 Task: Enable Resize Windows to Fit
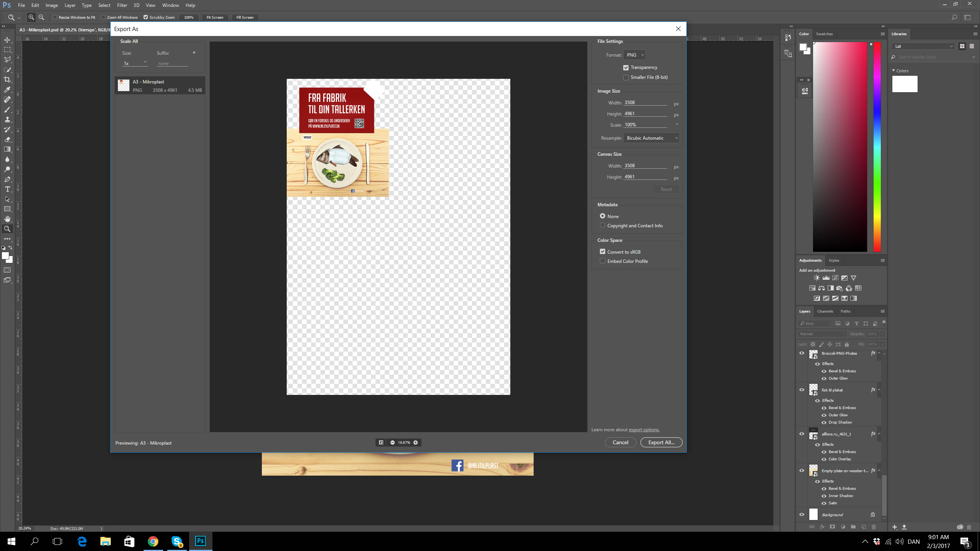click(x=55, y=17)
